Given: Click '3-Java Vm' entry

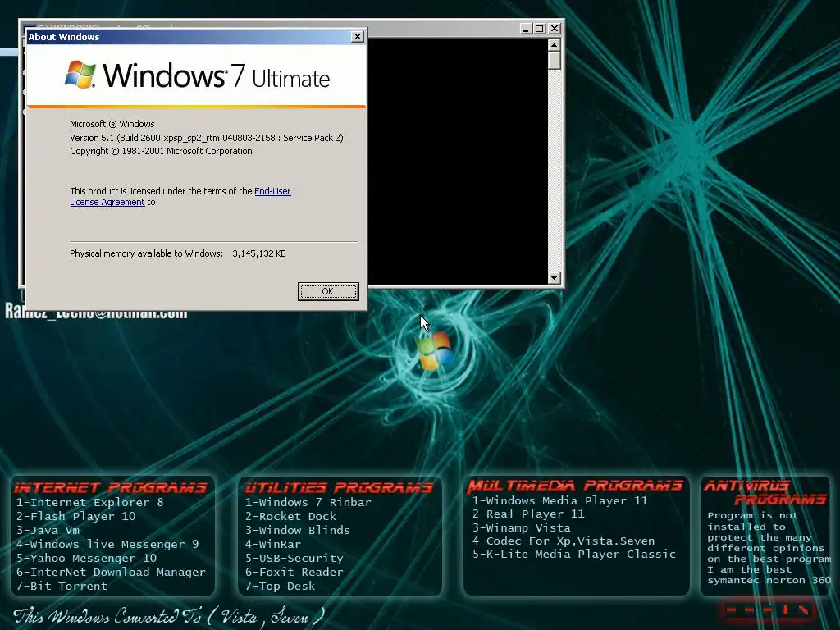Looking at the screenshot, I should coord(48,530).
